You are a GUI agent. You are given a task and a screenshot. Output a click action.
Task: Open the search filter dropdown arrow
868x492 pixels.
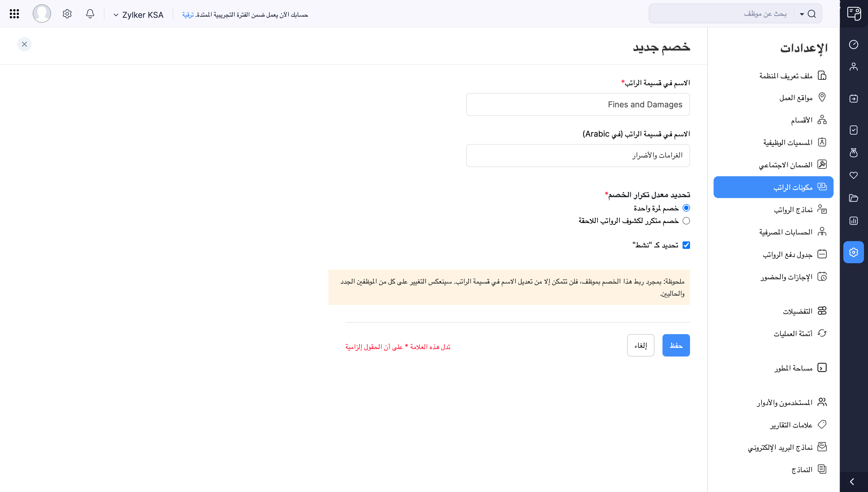point(802,14)
